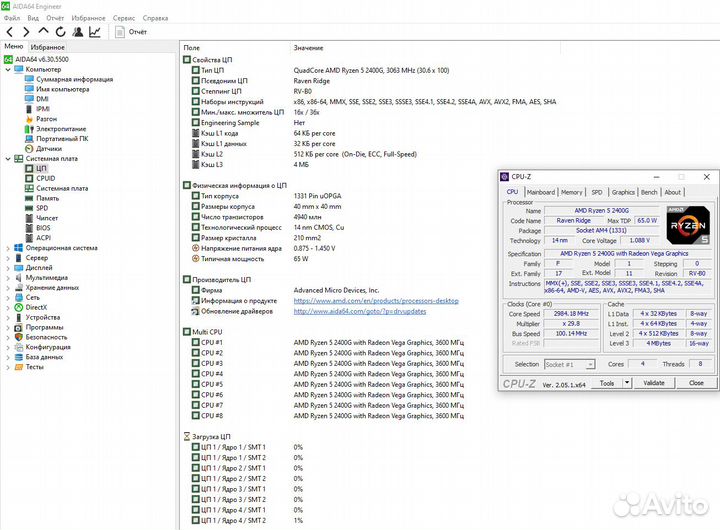Expand the Сеть tree node
This screenshot has height=530, width=720.
coord(8,298)
